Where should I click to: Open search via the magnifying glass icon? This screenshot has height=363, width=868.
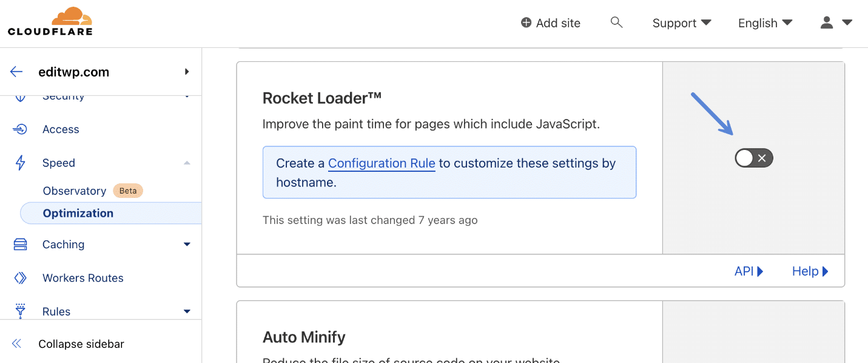pos(616,22)
